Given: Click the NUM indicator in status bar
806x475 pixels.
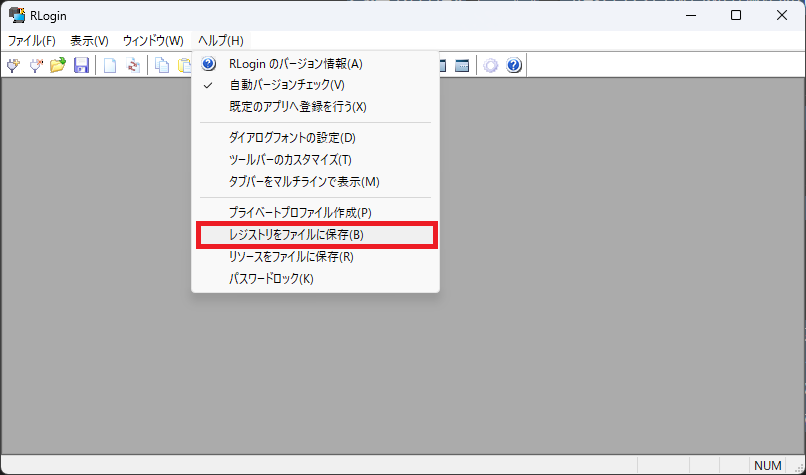Looking at the screenshot, I should 767,466.
